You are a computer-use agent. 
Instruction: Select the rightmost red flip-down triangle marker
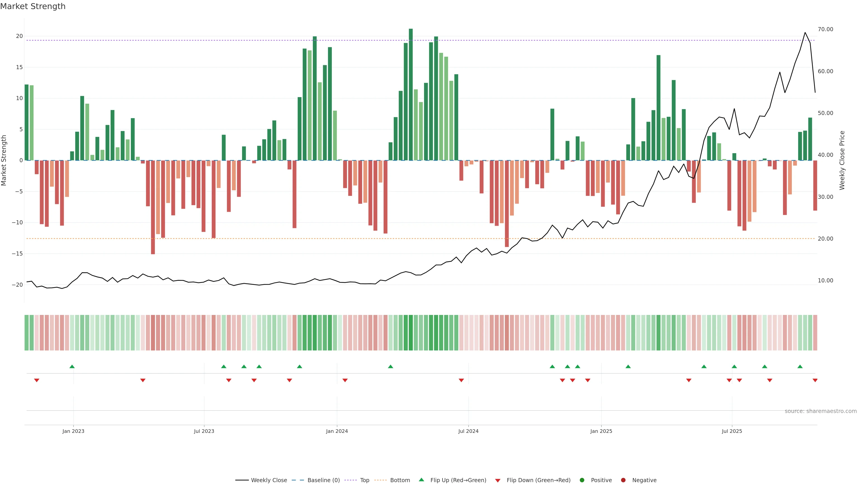pos(815,380)
